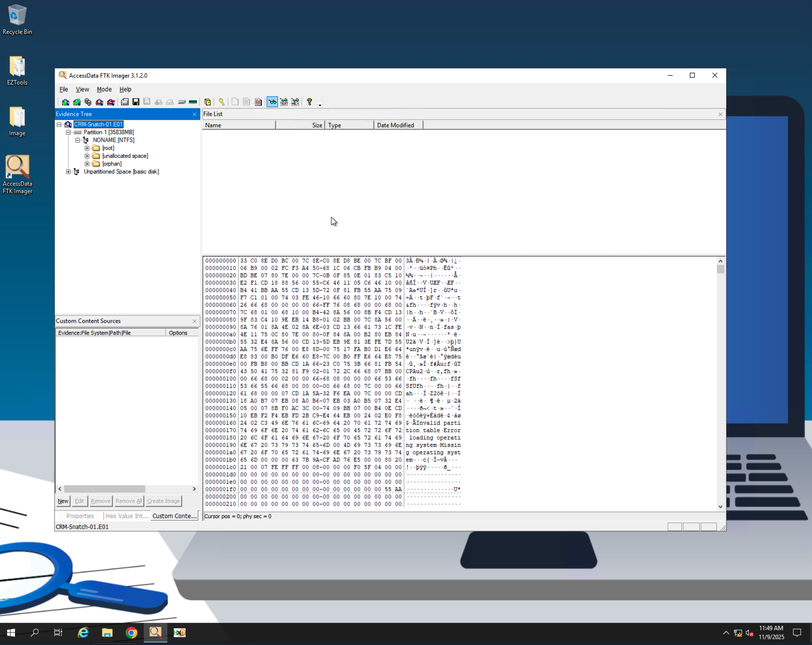Screen dimensions: 812x645
Task: Open the Image Mounting tool
Action: (88, 102)
